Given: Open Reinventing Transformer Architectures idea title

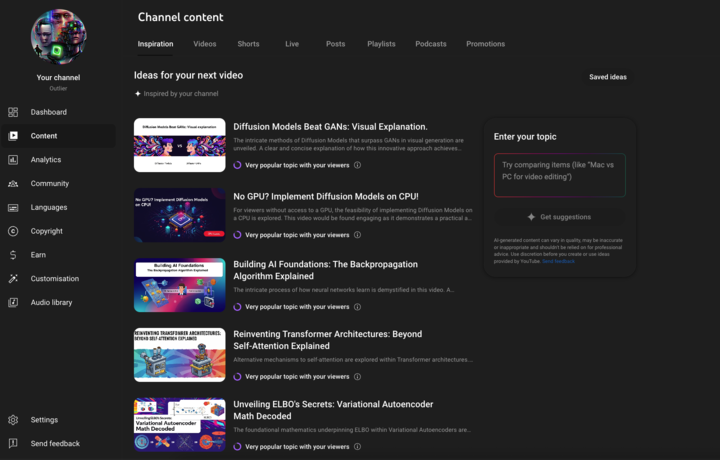Looking at the screenshot, I should pyautogui.click(x=327, y=340).
